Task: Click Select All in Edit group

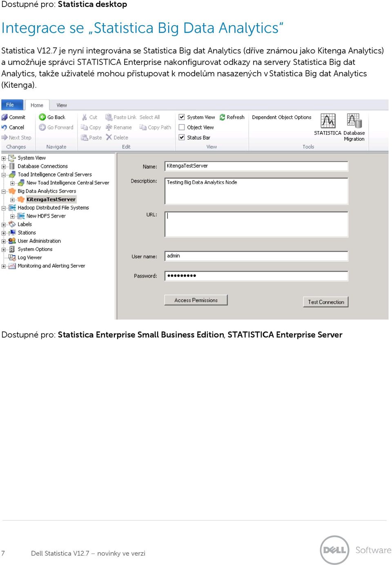Action: coord(149,117)
